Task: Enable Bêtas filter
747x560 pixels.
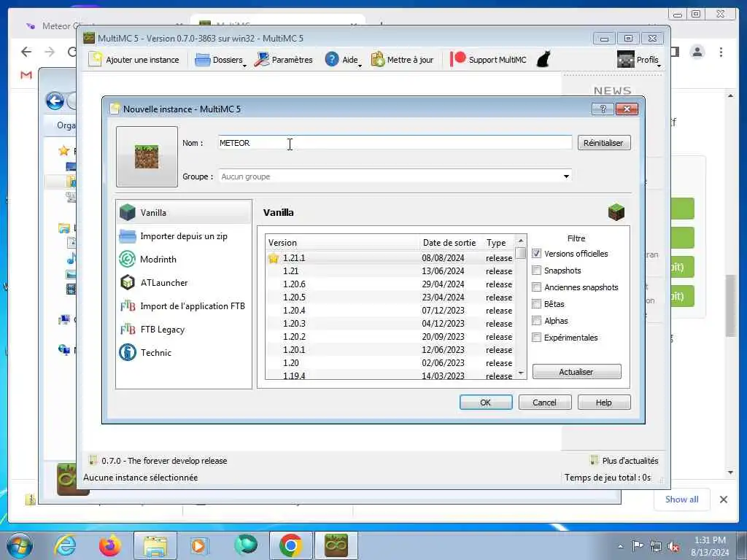Action: point(536,304)
